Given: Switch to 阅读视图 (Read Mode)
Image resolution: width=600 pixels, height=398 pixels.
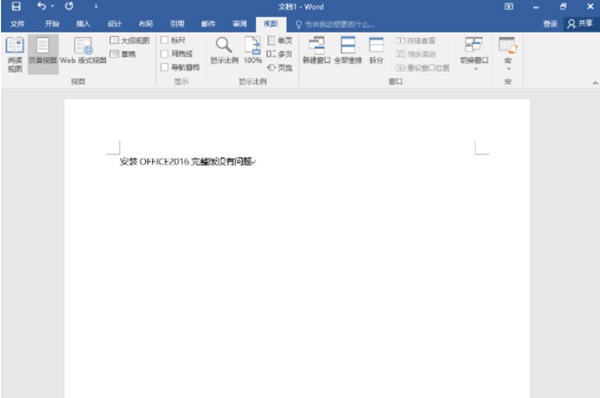Looking at the screenshot, I should pos(15,54).
